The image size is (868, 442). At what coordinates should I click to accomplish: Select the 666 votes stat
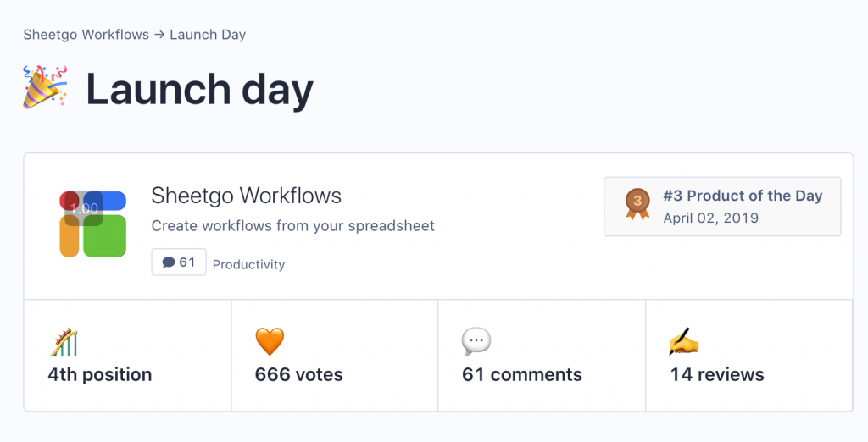(x=299, y=374)
